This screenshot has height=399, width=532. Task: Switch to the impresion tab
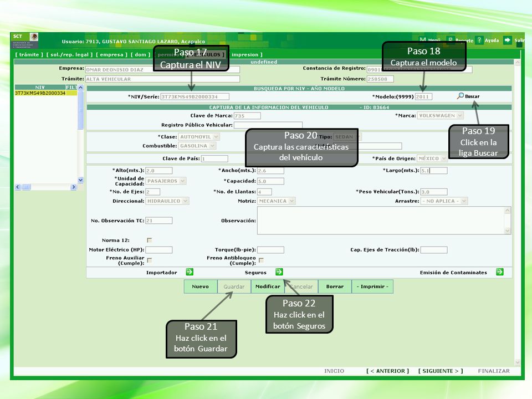click(x=247, y=55)
